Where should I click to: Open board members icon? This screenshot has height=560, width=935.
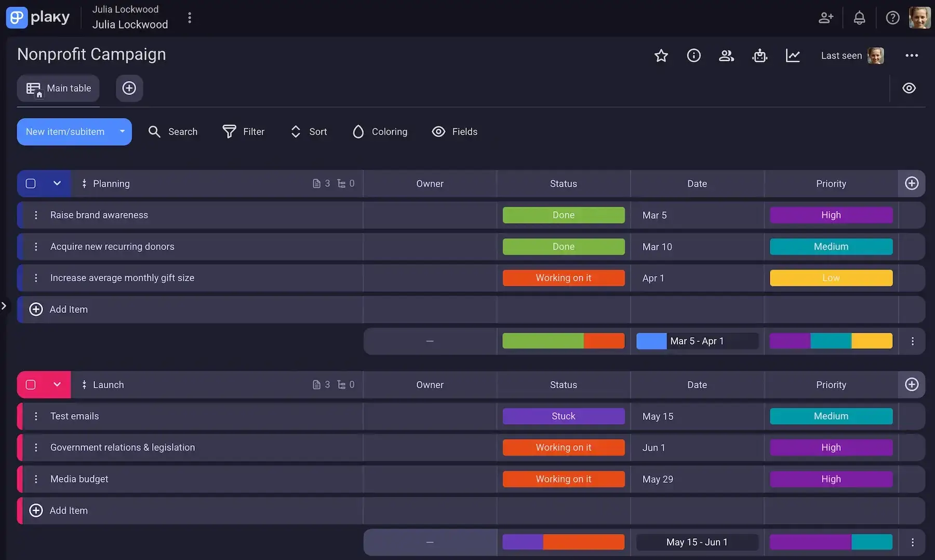[726, 56]
